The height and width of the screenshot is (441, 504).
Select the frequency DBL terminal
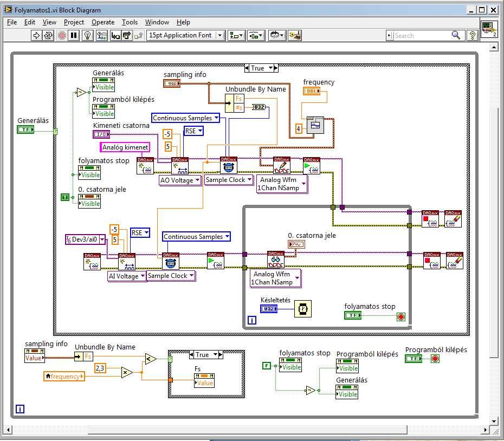[312, 91]
